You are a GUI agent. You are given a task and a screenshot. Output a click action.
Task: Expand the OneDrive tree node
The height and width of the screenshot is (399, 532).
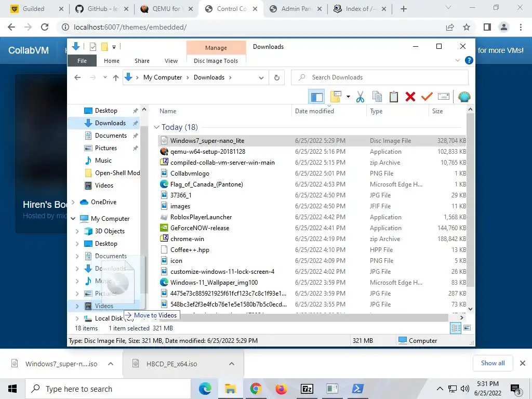coord(73,202)
